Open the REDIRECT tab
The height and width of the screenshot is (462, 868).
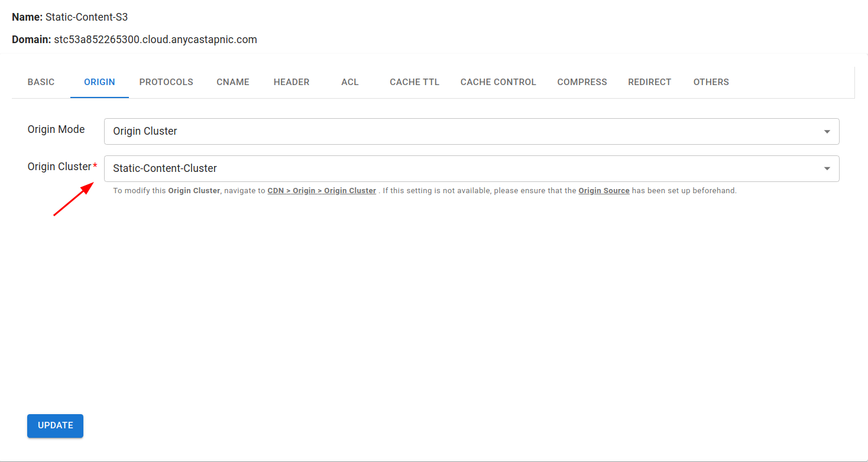pyautogui.click(x=649, y=82)
